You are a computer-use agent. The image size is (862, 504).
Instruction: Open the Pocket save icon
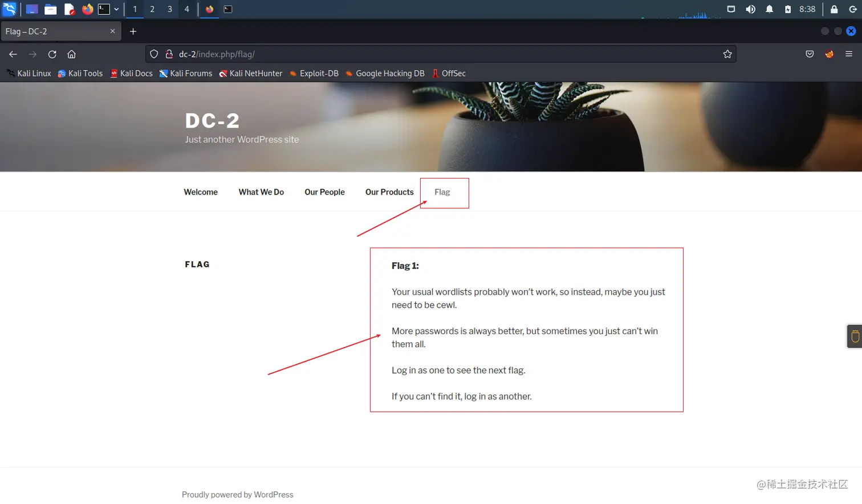810,54
